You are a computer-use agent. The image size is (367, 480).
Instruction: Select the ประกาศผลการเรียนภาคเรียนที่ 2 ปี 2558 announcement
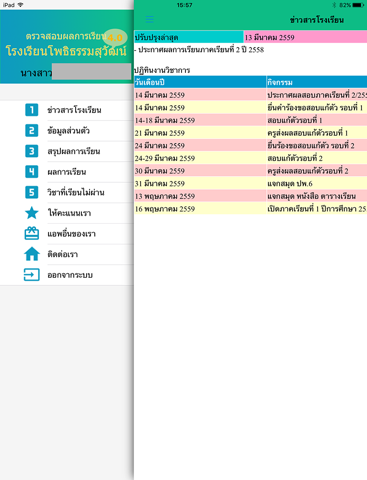click(199, 50)
